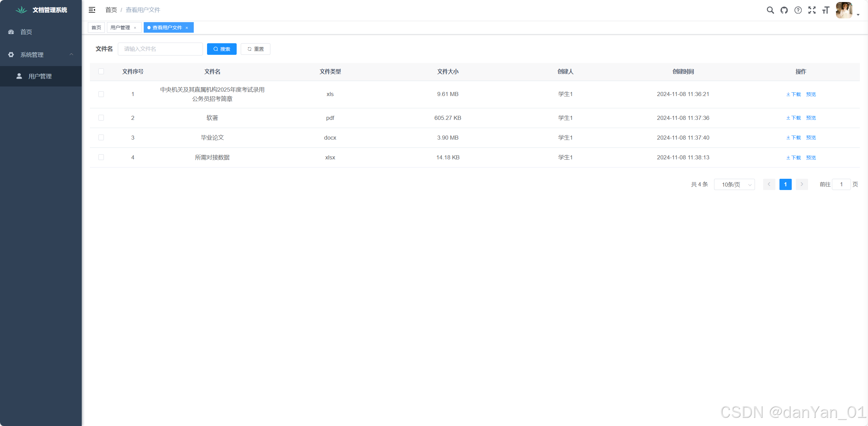
Task: Go to 首页 in the sidebar
Action: tap(26, 32)
